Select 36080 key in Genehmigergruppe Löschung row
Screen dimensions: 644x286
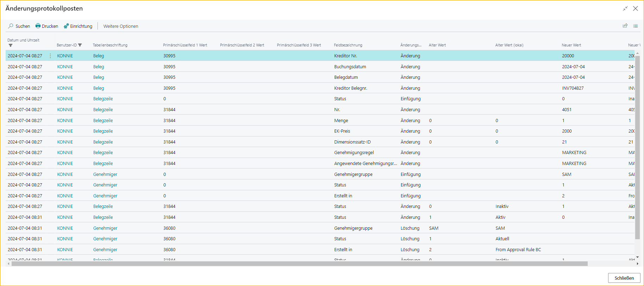(x=169, y=228)
